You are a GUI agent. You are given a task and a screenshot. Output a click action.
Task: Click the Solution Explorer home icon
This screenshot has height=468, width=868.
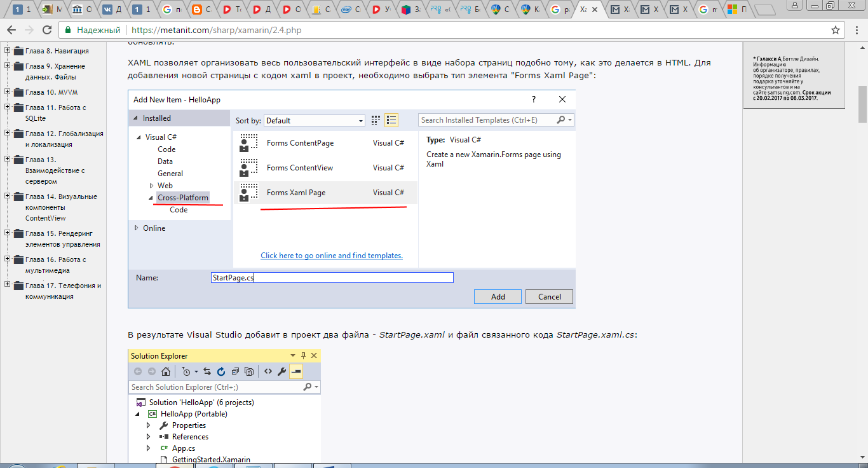pyautogui.click(x=165, y=371)
